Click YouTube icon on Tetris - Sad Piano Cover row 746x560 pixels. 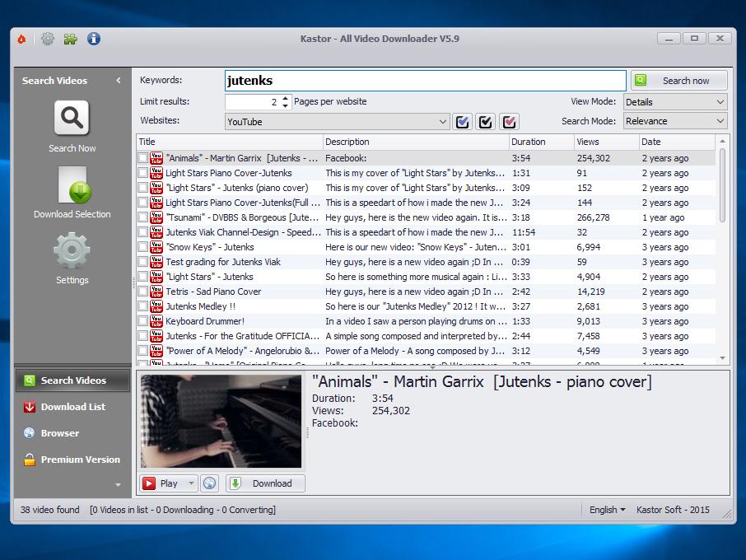click(x=156, y=292)
